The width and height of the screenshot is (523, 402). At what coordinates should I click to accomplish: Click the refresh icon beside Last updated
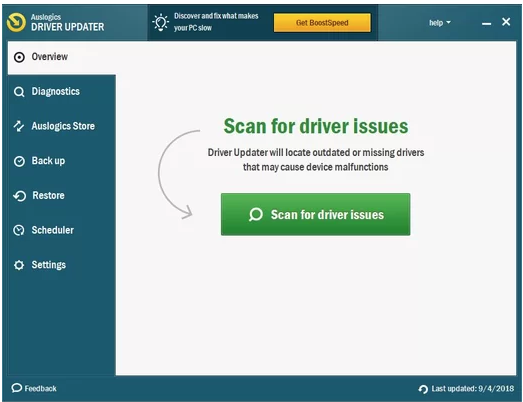tap(423, 389)
